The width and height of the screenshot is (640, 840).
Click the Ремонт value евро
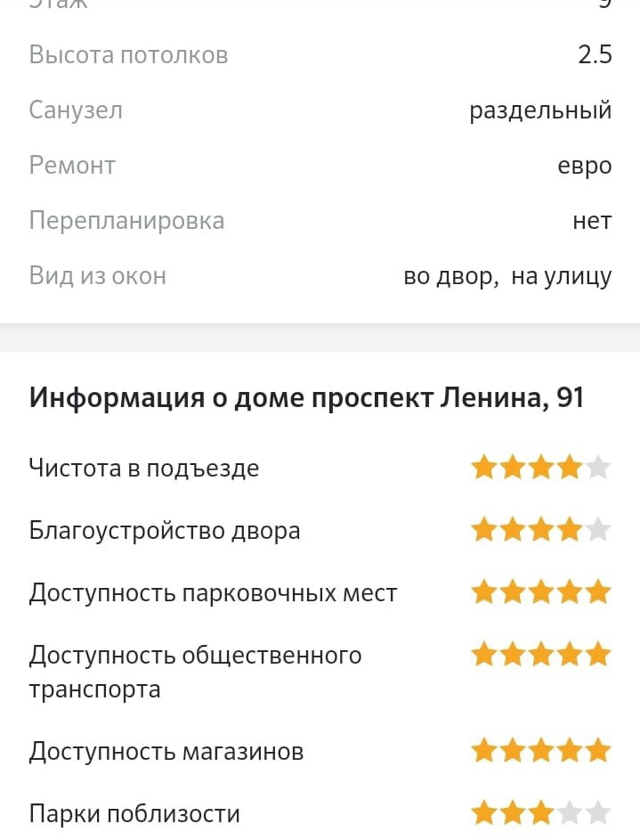(585, 166)
